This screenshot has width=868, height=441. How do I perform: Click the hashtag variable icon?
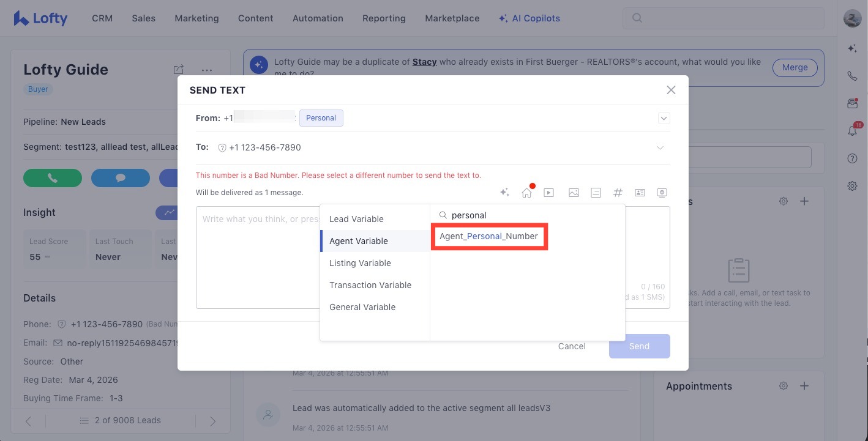[618, 193]
